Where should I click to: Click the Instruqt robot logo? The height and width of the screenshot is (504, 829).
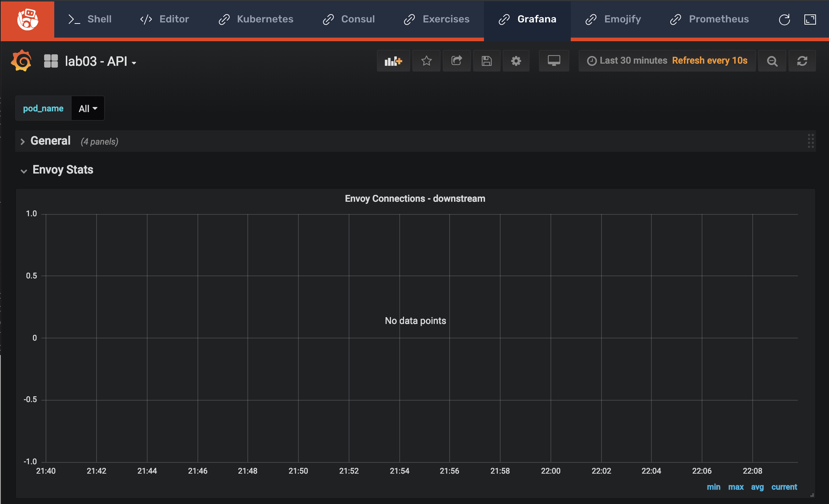(x=27, y=19)
